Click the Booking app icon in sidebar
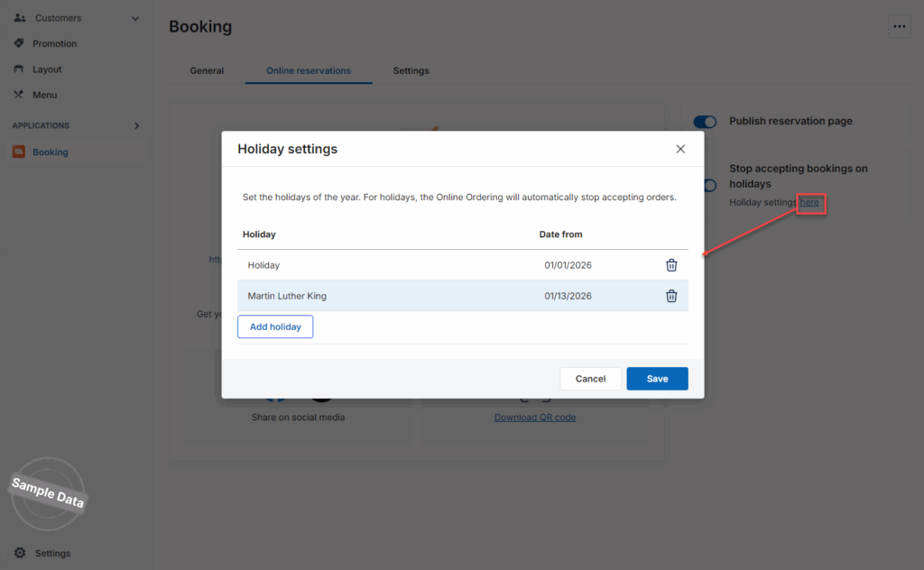 19,152
